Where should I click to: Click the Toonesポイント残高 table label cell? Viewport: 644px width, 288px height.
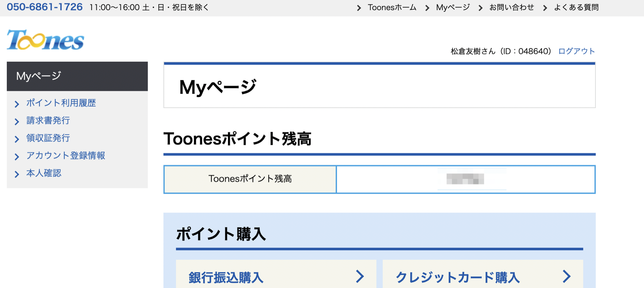coord(250,179)
